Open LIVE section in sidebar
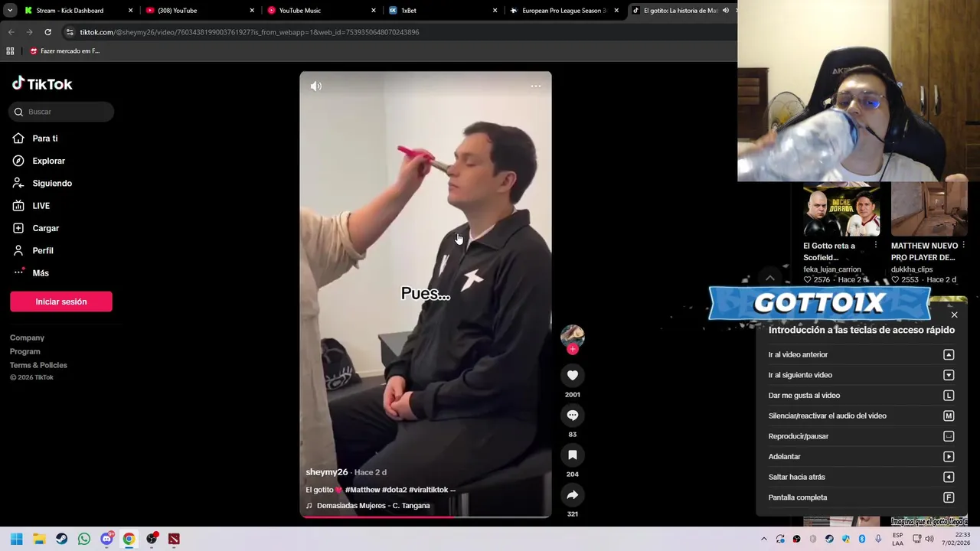980x551 pixels. (41, 206)
